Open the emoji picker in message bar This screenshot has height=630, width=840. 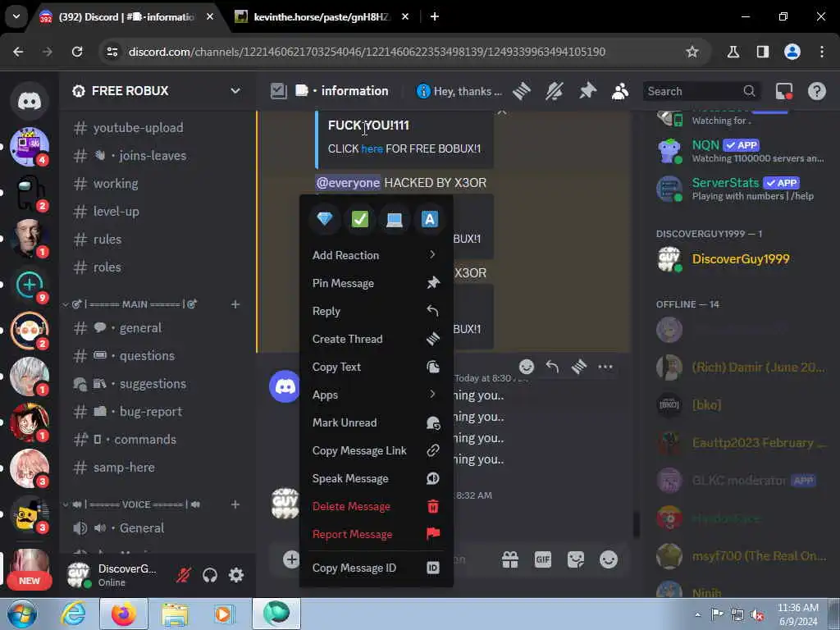click(609, 559)
